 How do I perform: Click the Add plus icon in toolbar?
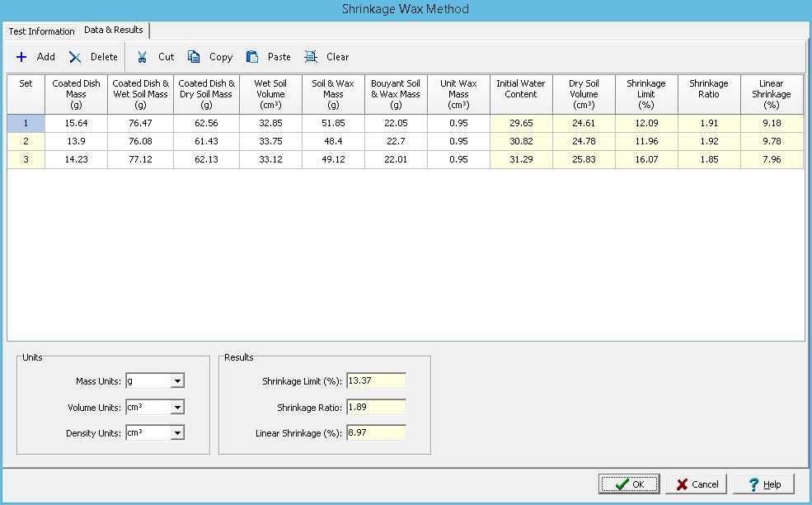click(22, 57)
